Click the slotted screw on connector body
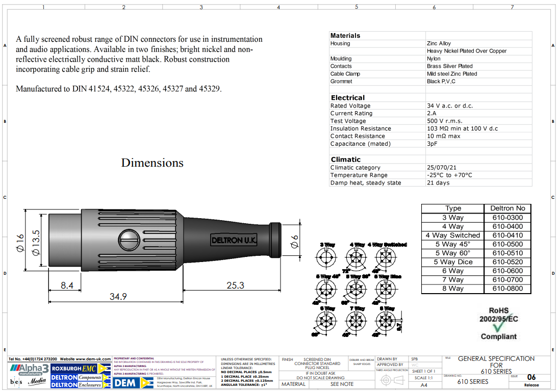The height and width of the screenshot is (392, 560). click(128, 239)
